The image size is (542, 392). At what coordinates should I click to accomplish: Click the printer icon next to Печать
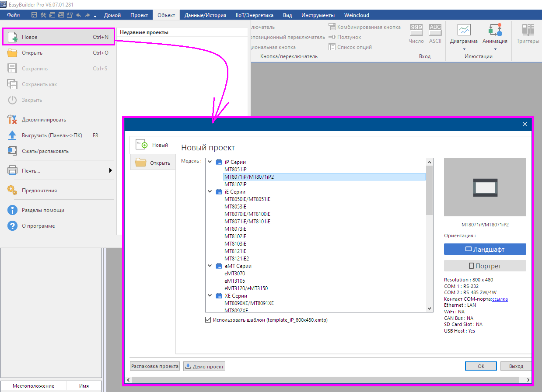click(x=13, y=171)
